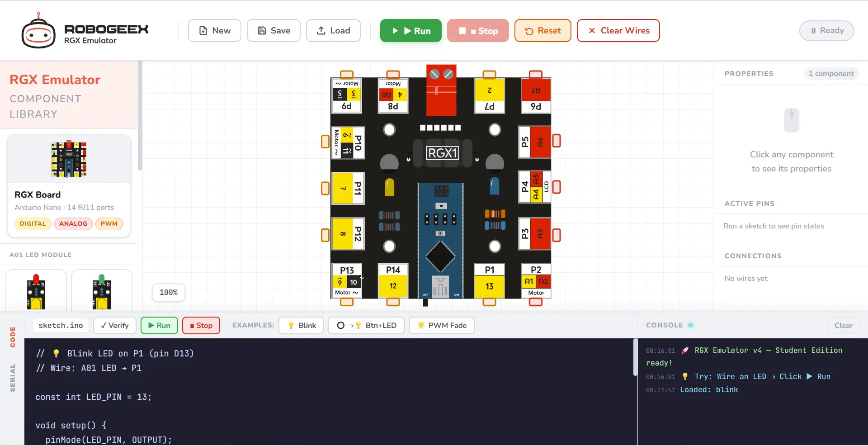This screenshot has width=868, height=446.
Task: Click the P13 motor port on board
Action: pyautogui.click(x=347, y=281)
